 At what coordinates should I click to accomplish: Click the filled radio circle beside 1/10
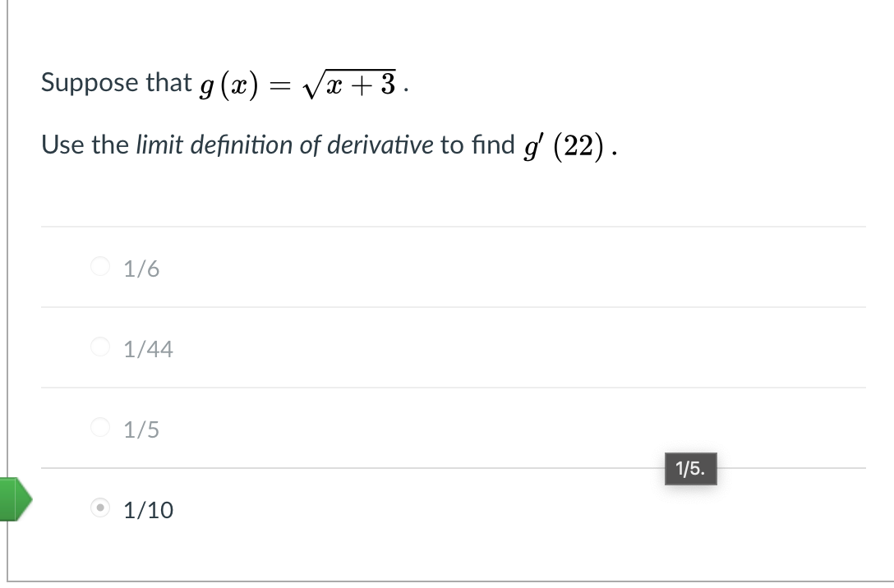click(x=99, y=508)
